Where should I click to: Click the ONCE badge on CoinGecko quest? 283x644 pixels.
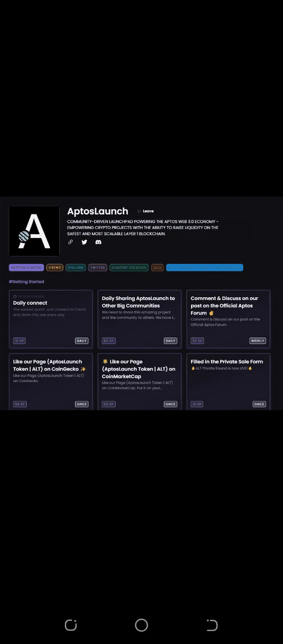pos(82,404)
